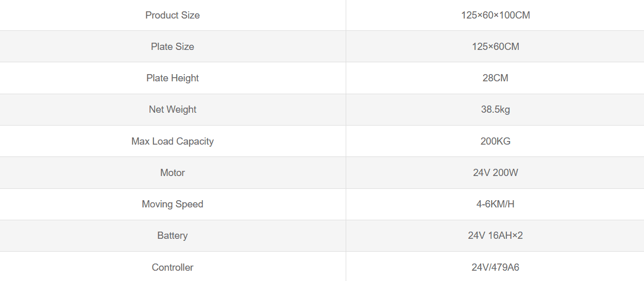Select the Plate Size label
Screen dimensions: 644x281
172,47
